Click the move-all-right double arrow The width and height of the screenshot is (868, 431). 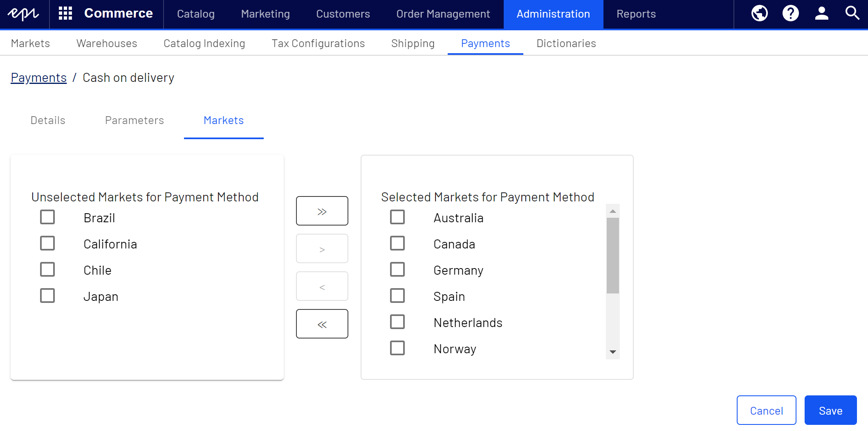point(322,210)
